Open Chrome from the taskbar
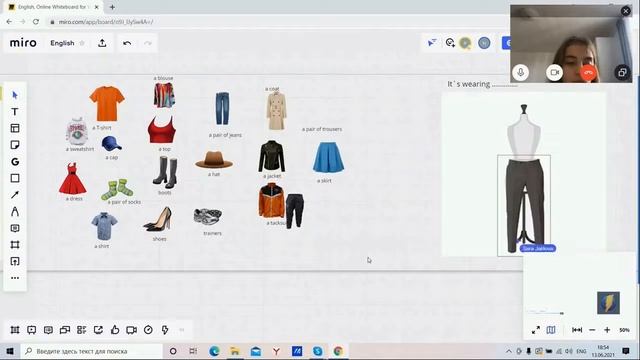The width and height of the screenshot is (640, 360). 338,351
